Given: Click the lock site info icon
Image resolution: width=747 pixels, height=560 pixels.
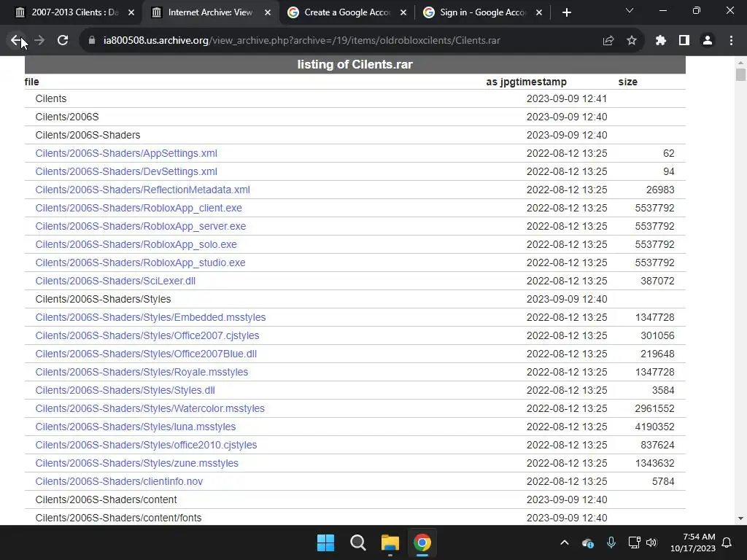Looking at the screenshot, I should point(92,41).
